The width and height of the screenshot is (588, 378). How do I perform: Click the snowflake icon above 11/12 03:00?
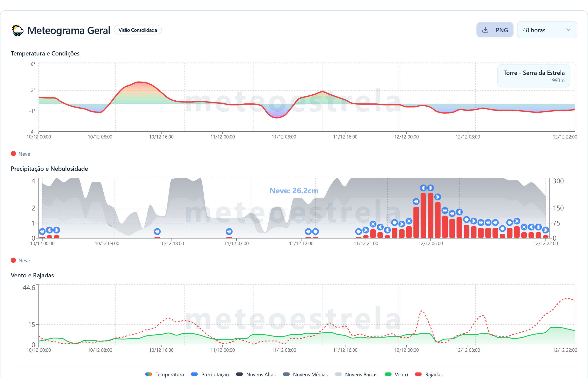(229, 231)
